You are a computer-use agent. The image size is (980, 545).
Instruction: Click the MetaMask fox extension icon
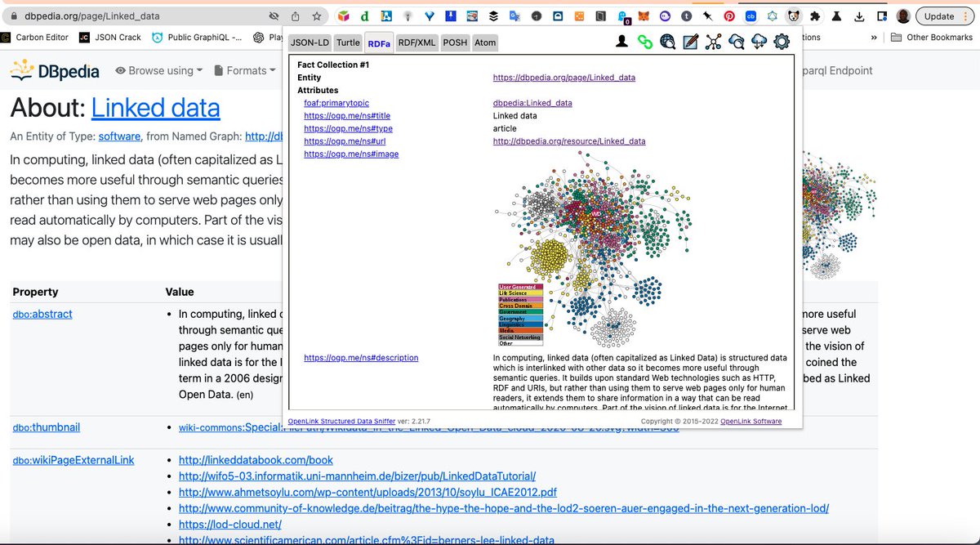click(x=644, y=16)
